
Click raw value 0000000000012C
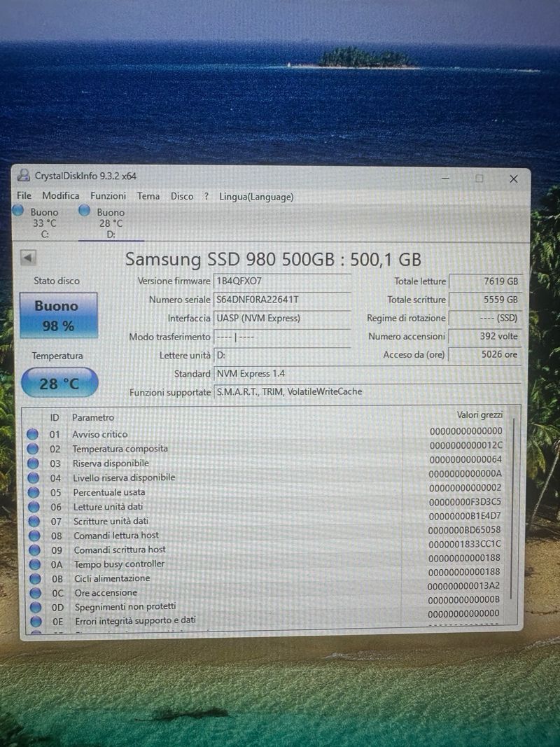(465, 445)
